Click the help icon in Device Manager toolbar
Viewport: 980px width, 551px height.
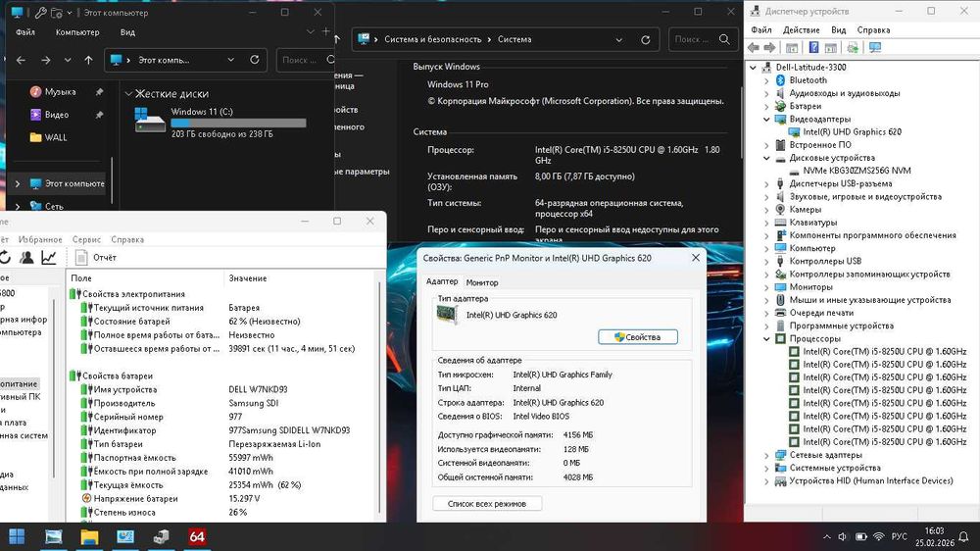(813, 47)
